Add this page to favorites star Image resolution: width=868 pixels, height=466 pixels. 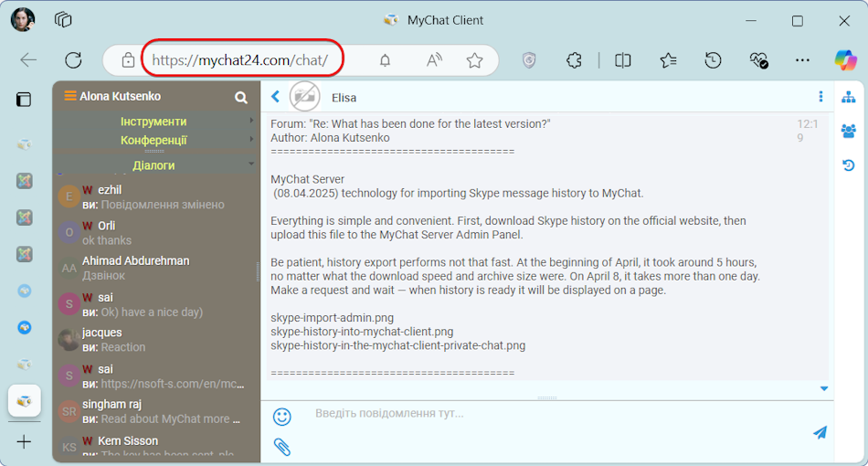pyautogui.click(x=474, y=59)
